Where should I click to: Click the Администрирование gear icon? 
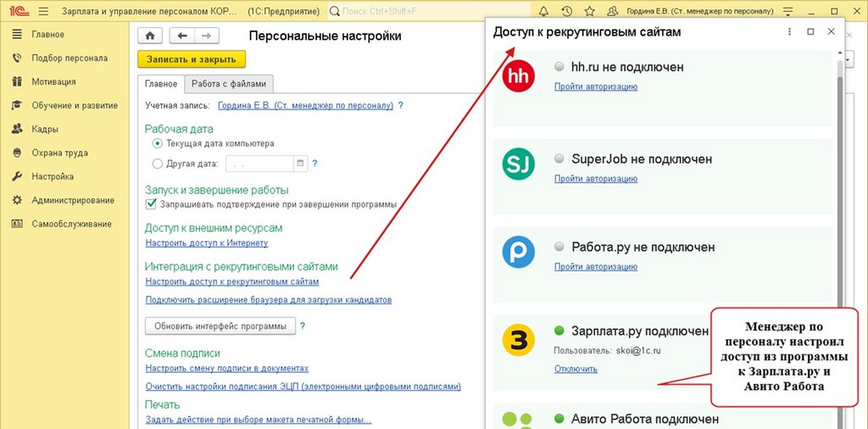point(17,200)
